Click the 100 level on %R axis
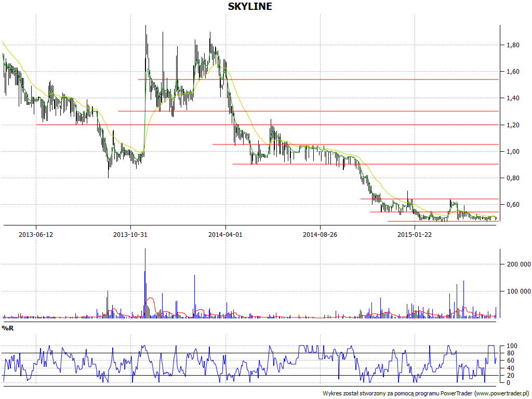532x399 pixels. click(x=512, y=346)
